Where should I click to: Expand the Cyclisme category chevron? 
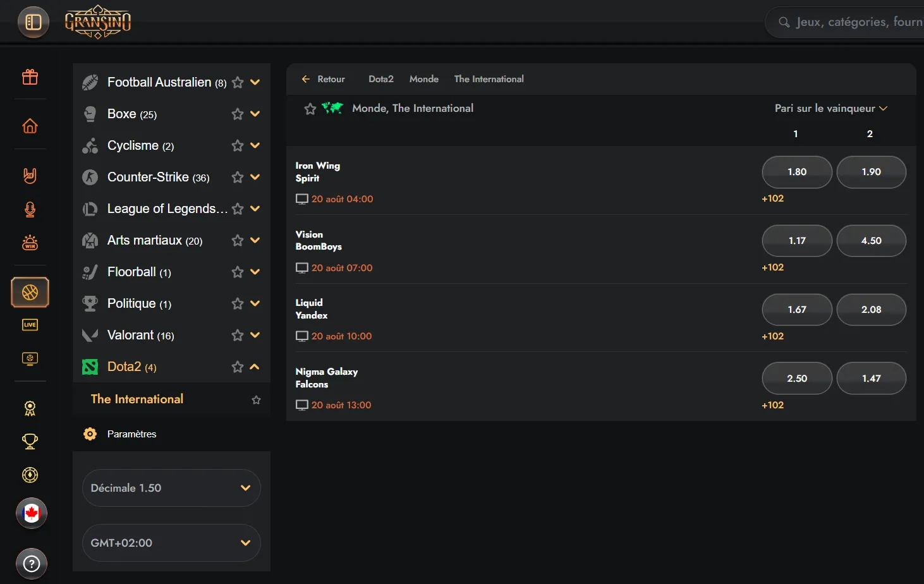(x=255, y=145)
